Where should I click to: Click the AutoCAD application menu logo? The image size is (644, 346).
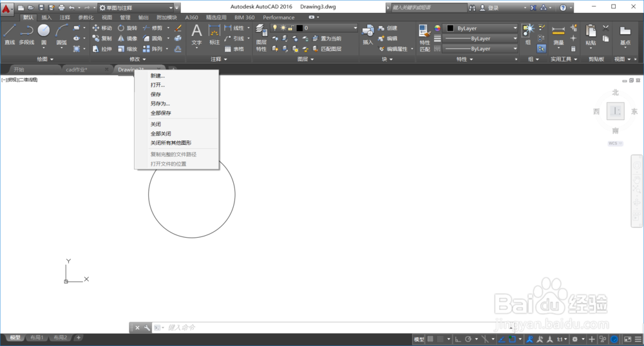coord(6,8)
